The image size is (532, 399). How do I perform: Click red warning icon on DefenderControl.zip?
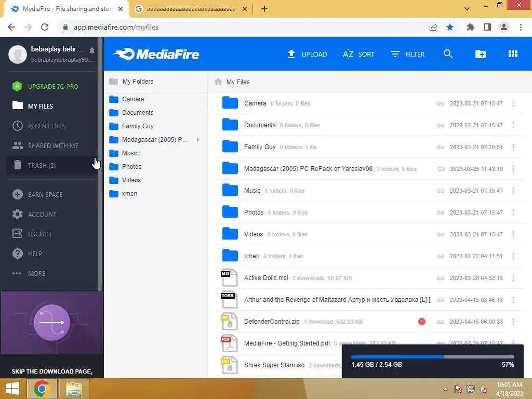422,322
